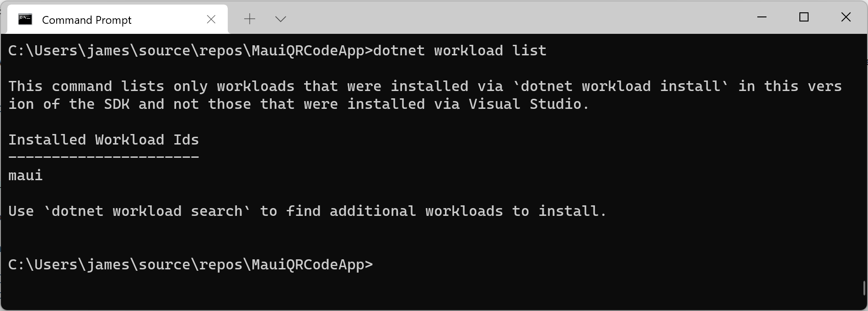Close the Command Prompt tab
The height and width of the screenshot is (311, 868).
tap(211, 19)
